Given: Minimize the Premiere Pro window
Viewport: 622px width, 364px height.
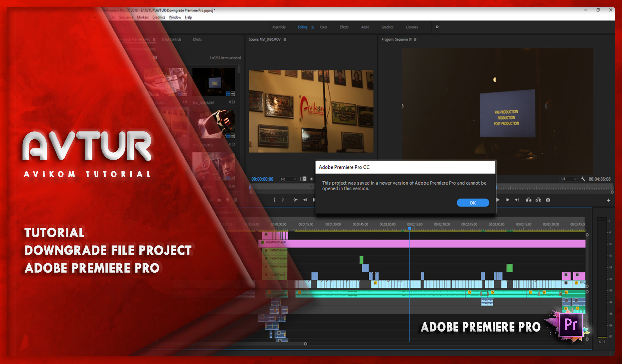Looking at the screenshot, I should (586, 10).
